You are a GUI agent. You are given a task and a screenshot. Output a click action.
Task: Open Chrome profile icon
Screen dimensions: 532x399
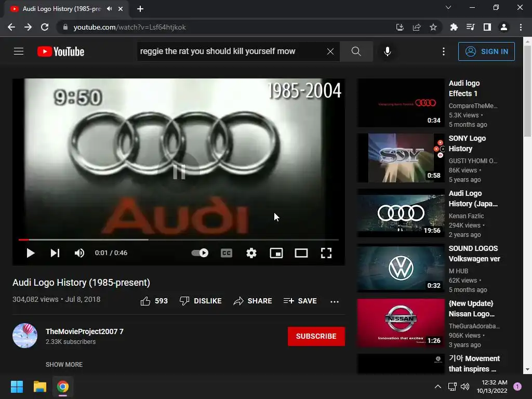(504, 27)
